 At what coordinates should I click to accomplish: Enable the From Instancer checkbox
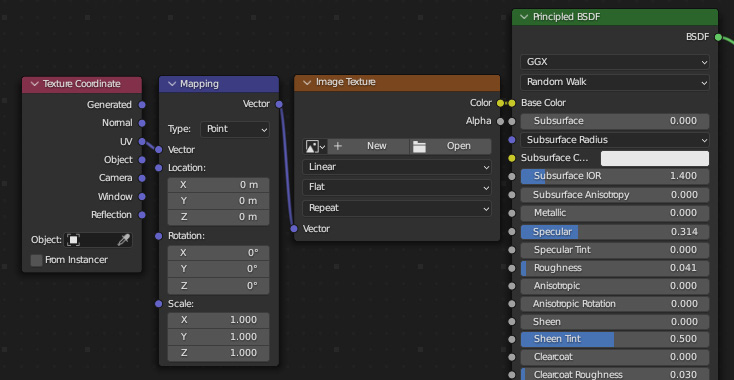[37, 260]
